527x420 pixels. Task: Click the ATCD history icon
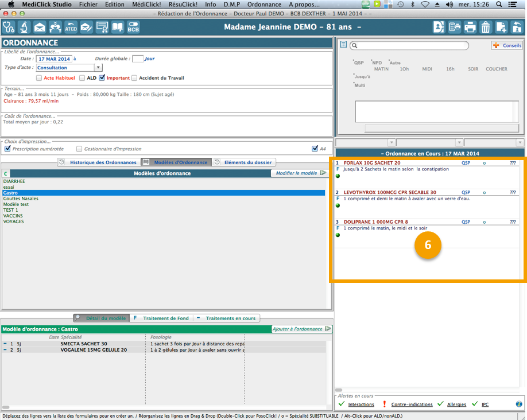tap(71, 27)
